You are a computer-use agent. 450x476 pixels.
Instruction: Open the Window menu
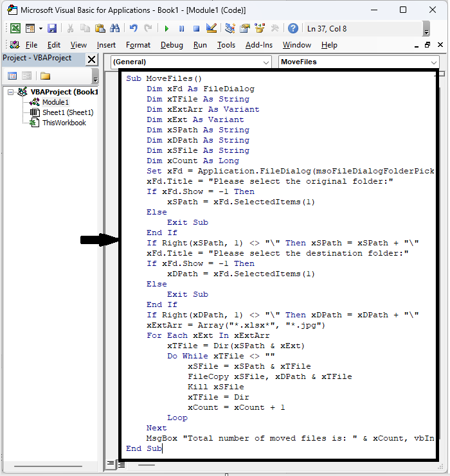297,45
